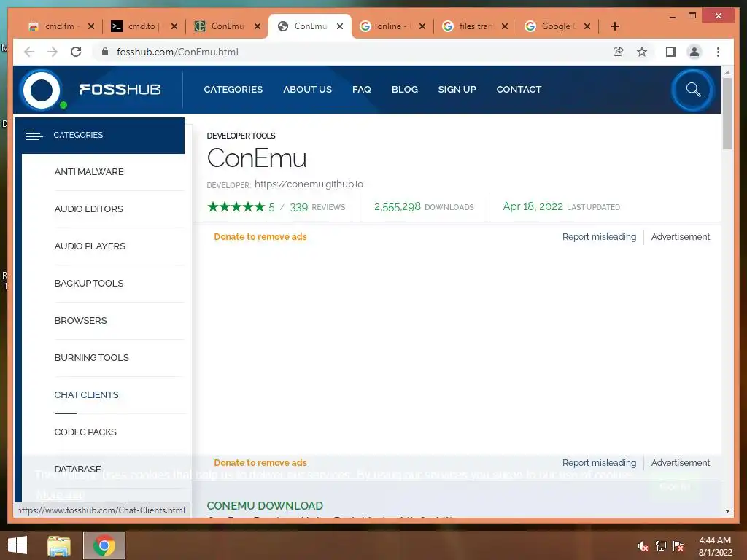Close the 'files tran' Google tab
Viewport: 747px width, 560px height.
coord(505,26)
